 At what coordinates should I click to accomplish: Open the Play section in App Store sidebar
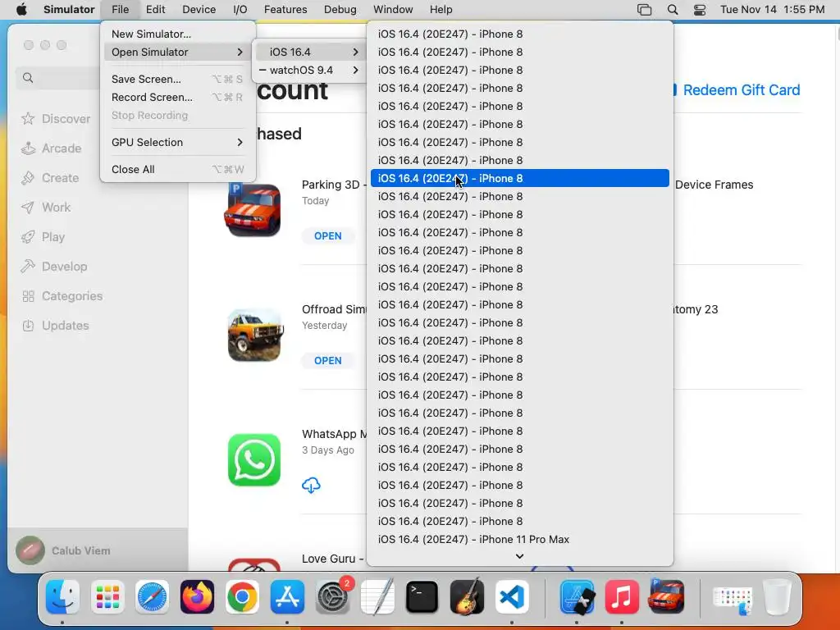coord(43,237)
